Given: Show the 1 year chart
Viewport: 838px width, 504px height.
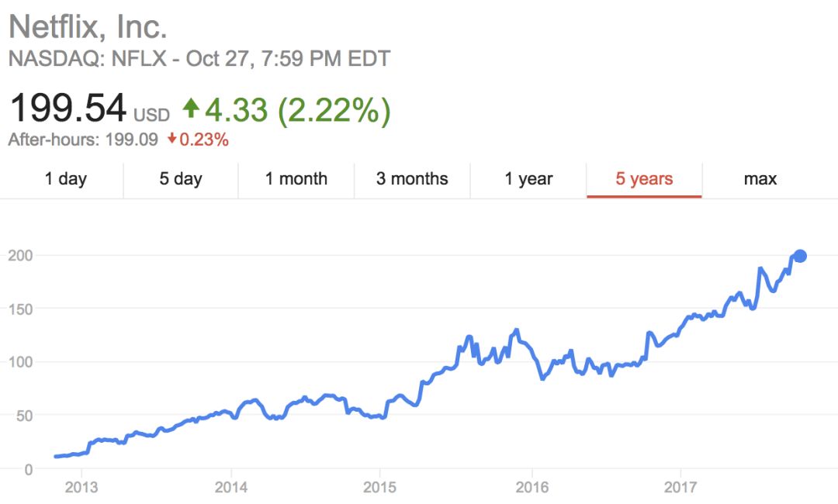Looking at the screenshot, I should coord(528,179).
